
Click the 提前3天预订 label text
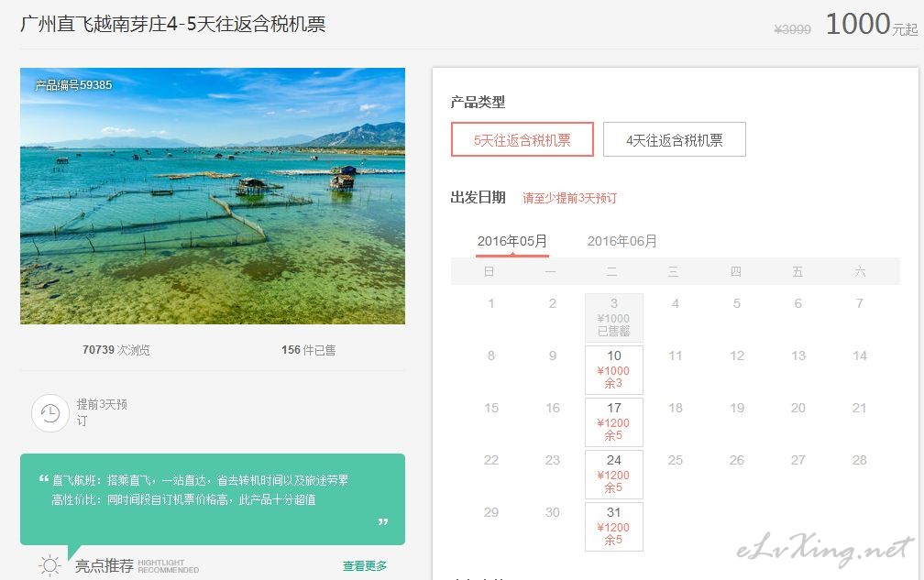(102, 412)
